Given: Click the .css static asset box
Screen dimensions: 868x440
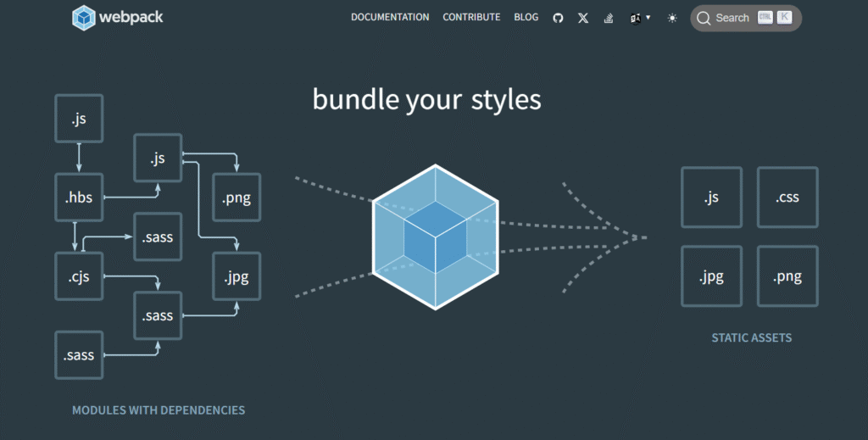Looking at the screenshot, I should click(x=787, y=198).
